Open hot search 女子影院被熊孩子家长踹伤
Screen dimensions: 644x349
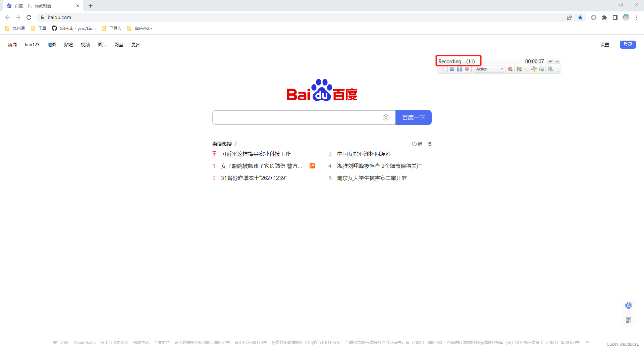[261, 166]
